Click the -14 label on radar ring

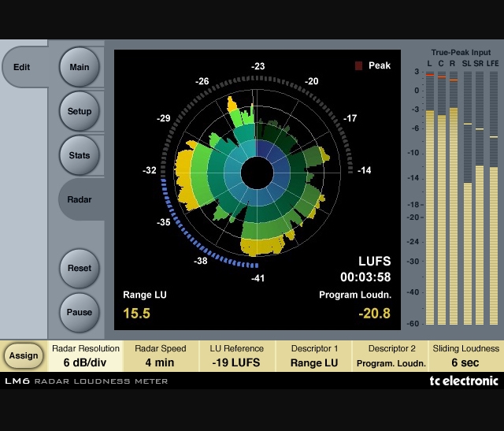click(365, 170)
